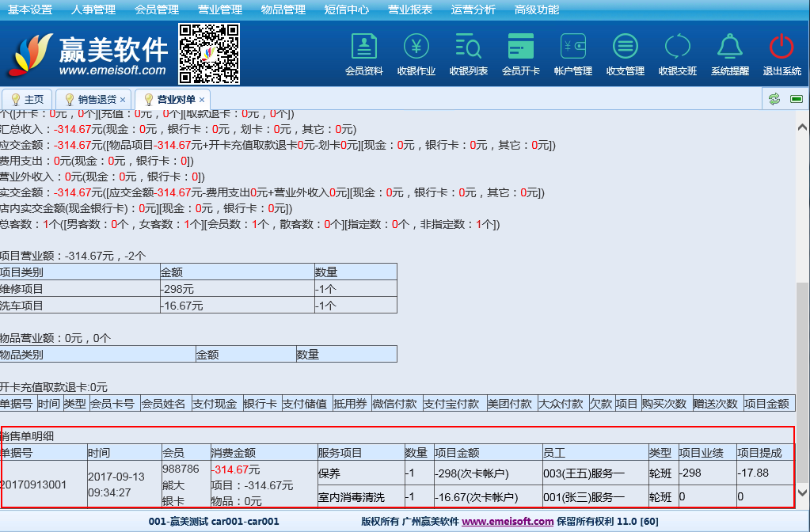The width and height of the screenshot is (810, 532).
Task: Open the 收银列表 cashier list icon
Action: pos(468,48)
